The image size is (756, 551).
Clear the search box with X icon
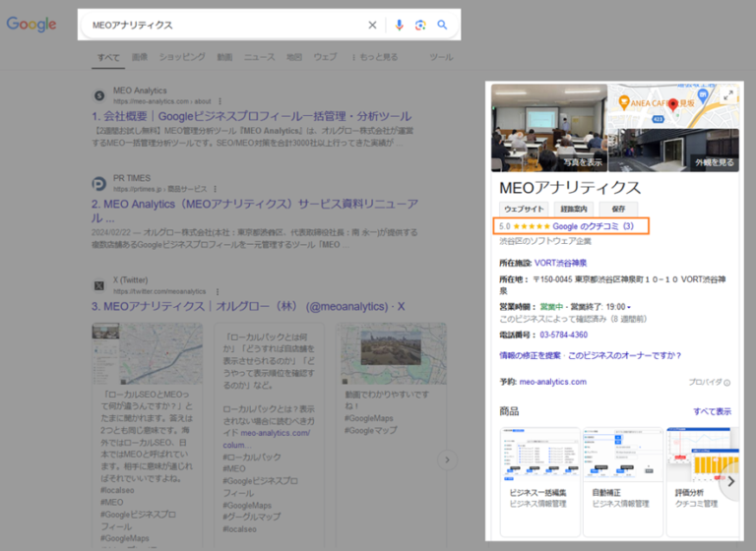point(372,25)
